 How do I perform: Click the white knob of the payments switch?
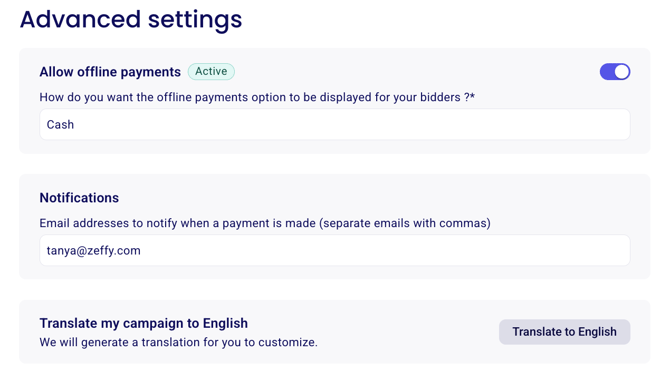point(622,72)
